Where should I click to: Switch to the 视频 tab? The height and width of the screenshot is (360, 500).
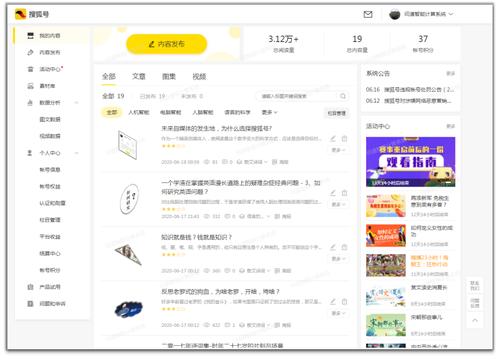(199, 76)
